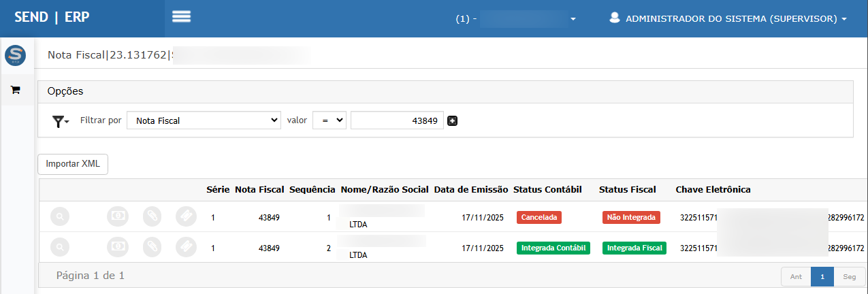Click the magnifier icon for sequence 2
The width and height of the screenshot is (868, 294).
[x=60, y=246]
